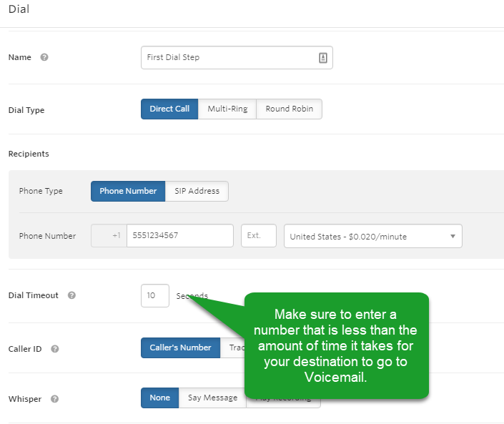Choose Round Robin dial type
The image size is (504, 424).
tap(289, 109)
